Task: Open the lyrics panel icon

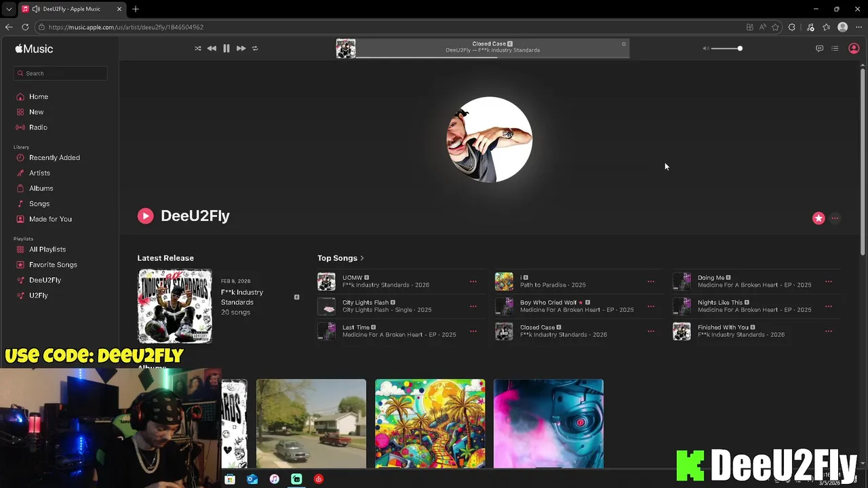Action: (x=819, y=48)
